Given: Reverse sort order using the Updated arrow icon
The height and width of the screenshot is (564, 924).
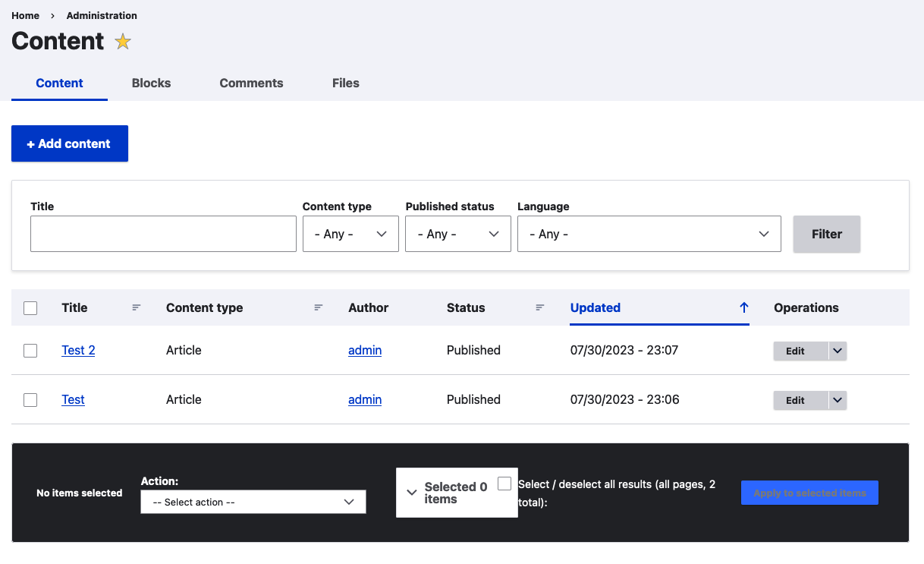Looking at the screenshot, I should click(x=743, y=307).
